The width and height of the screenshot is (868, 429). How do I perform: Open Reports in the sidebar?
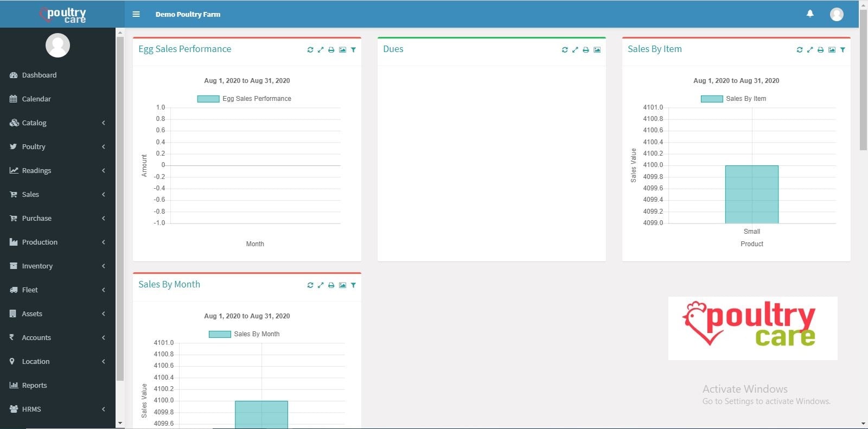pos(58,386)
